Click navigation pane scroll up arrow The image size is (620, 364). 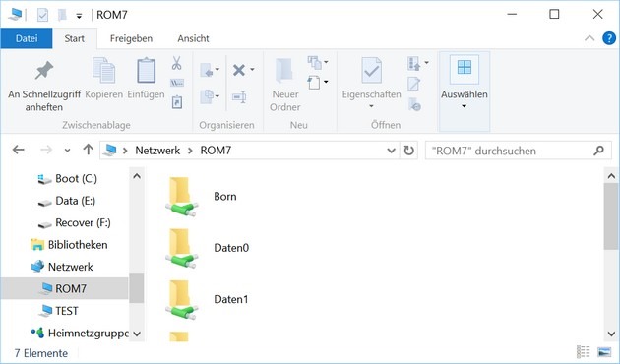[137, 176]
